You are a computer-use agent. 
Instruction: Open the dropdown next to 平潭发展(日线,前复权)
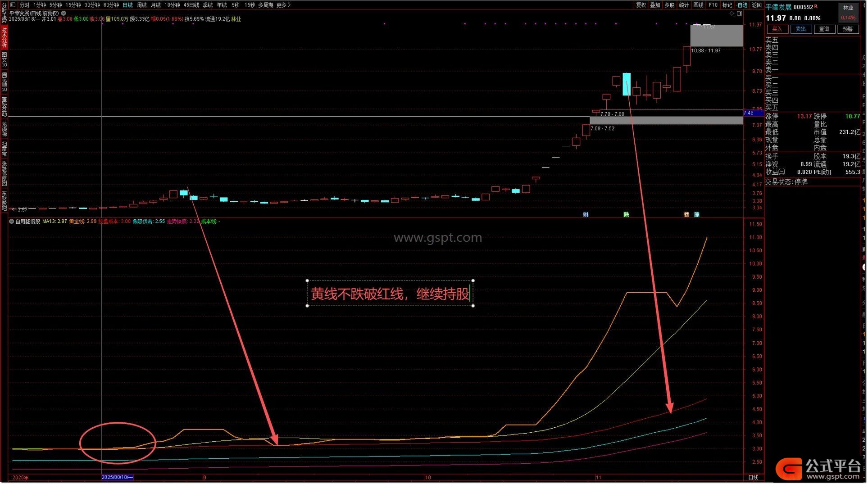pos(64,13)
